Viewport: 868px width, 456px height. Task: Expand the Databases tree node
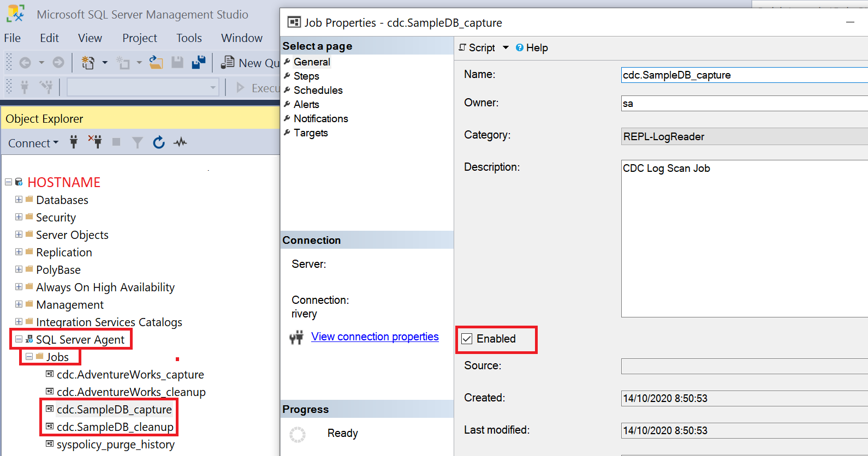point(19,200)
